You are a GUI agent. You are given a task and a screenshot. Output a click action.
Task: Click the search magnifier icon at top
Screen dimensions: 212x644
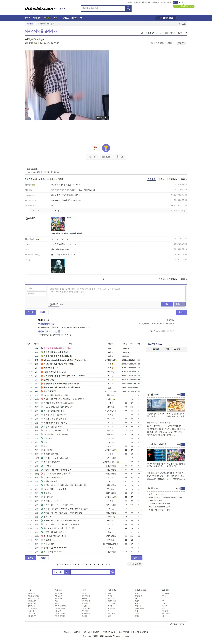[128, 8]
